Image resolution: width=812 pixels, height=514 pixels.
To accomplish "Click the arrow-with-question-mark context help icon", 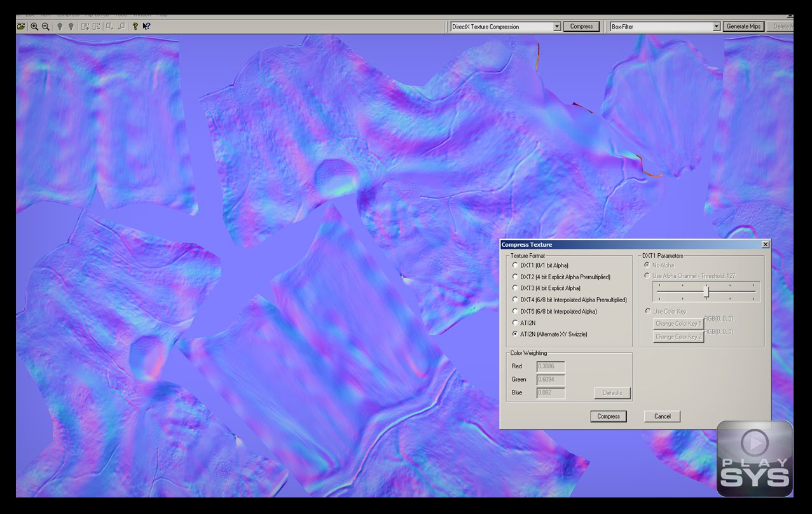I will coord(146,27).
